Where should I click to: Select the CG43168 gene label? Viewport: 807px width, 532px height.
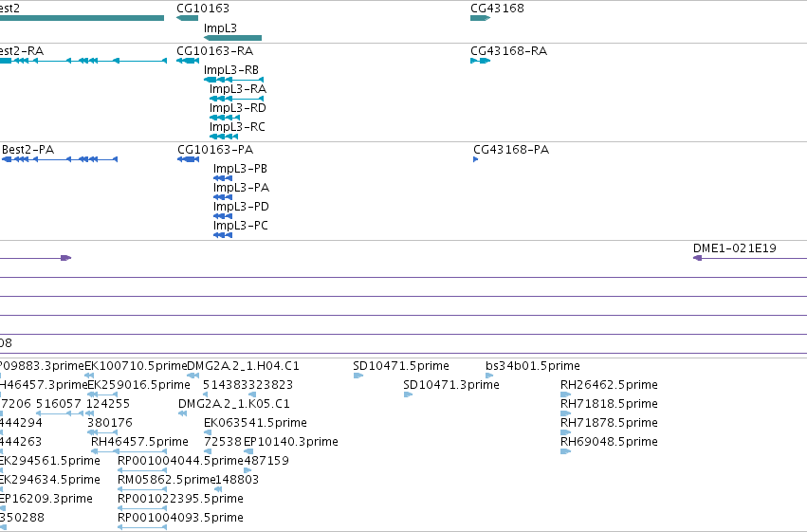pos(497,9)
